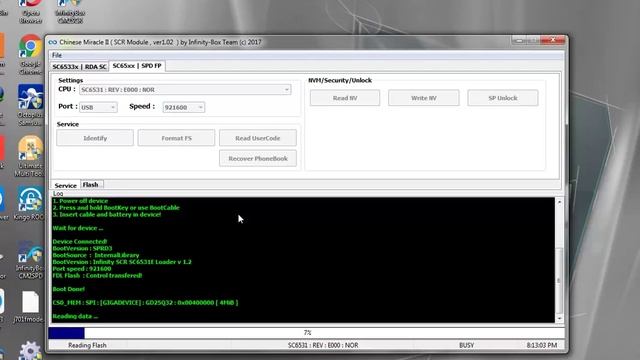The width and height of the screenshot is (640, 360).
Task: Click the Identify button
Action: click(95, 138)
